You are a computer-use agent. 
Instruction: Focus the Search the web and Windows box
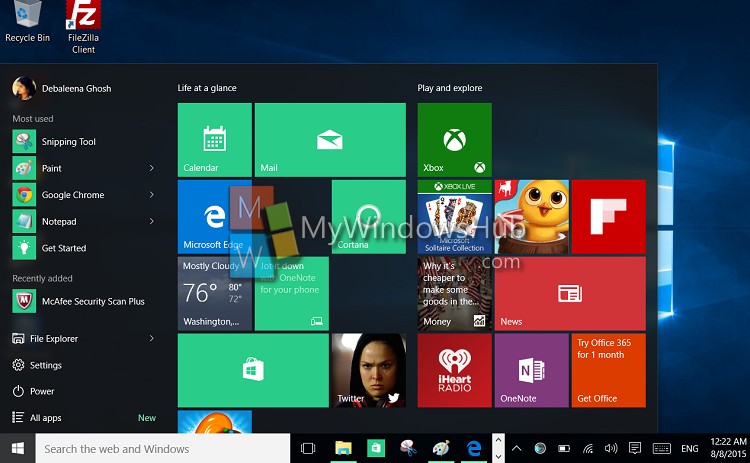click(x=163, y=449)
